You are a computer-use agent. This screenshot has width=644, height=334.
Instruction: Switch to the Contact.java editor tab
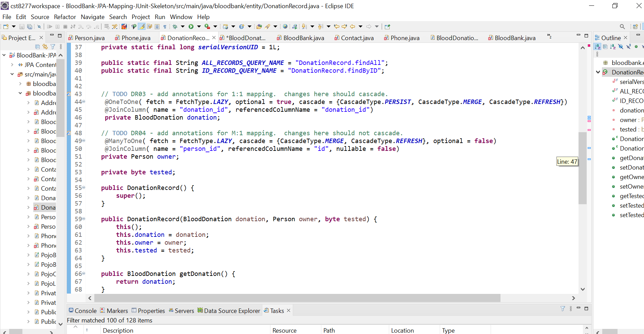click(357, 38)
